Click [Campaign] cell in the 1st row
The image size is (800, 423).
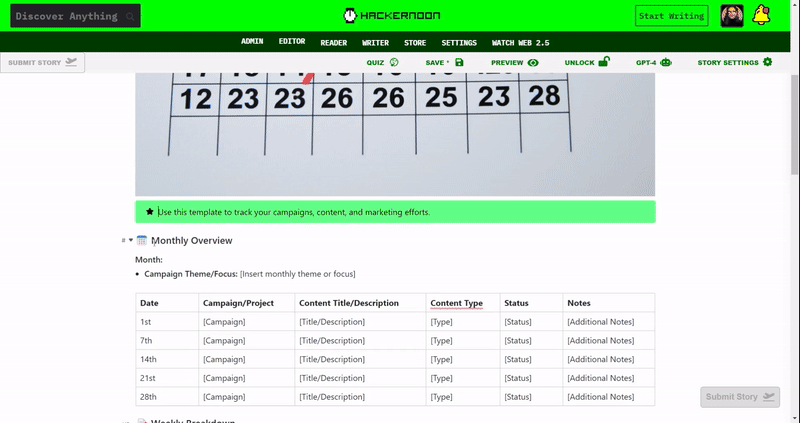[x=246, y=321]
